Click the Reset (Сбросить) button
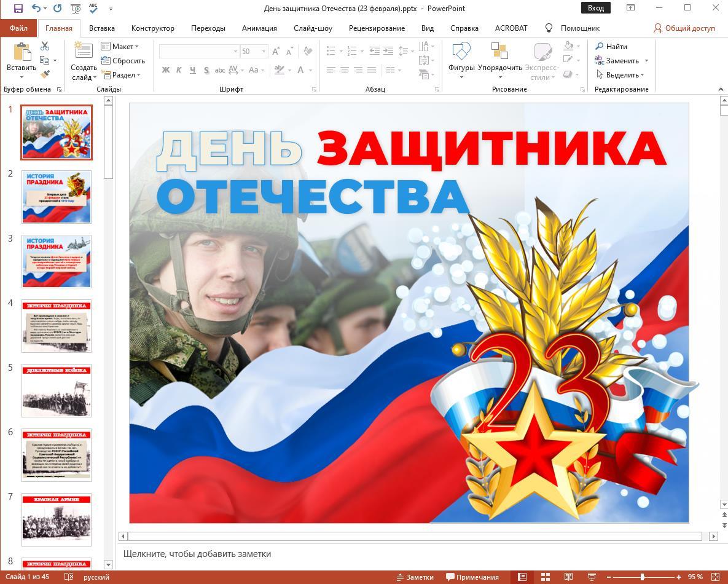This screenshot has width=728, height=584. [123, 60]
